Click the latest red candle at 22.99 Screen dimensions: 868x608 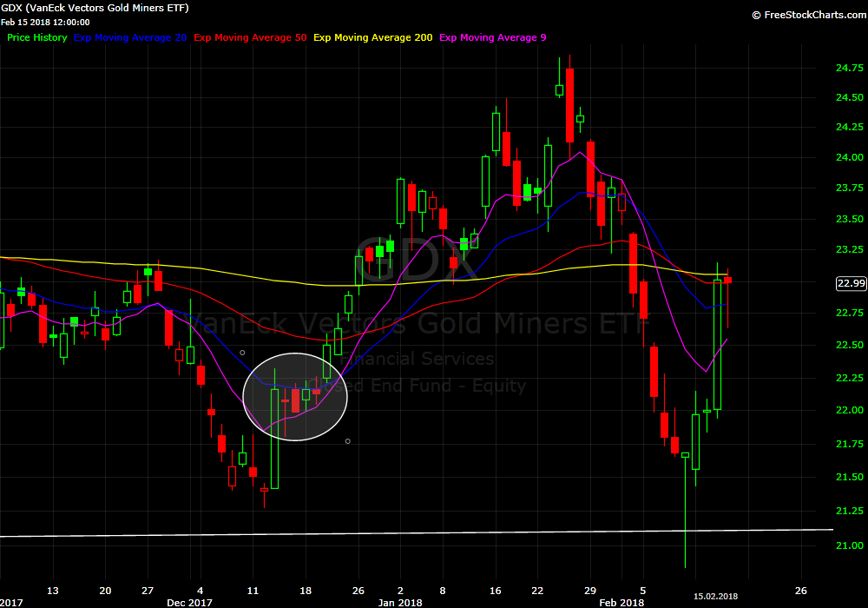(727, 281)
